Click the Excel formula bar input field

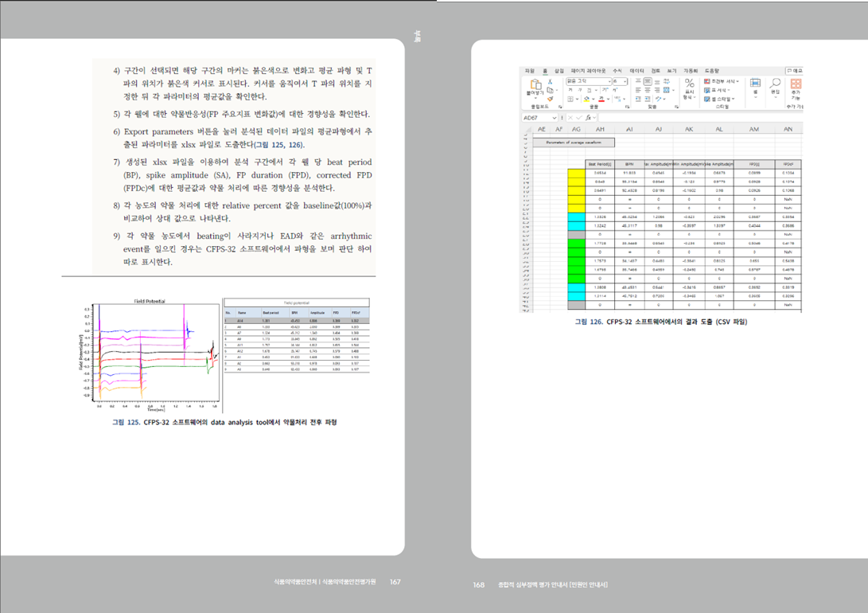tap(701, 118)
